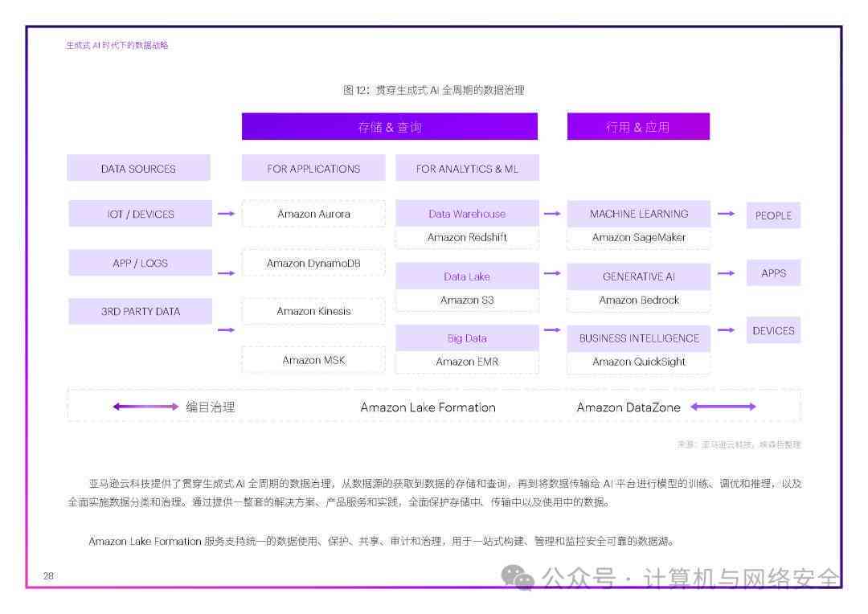Click the Data Lake label

pyautogui.click(x=467, y=276)
